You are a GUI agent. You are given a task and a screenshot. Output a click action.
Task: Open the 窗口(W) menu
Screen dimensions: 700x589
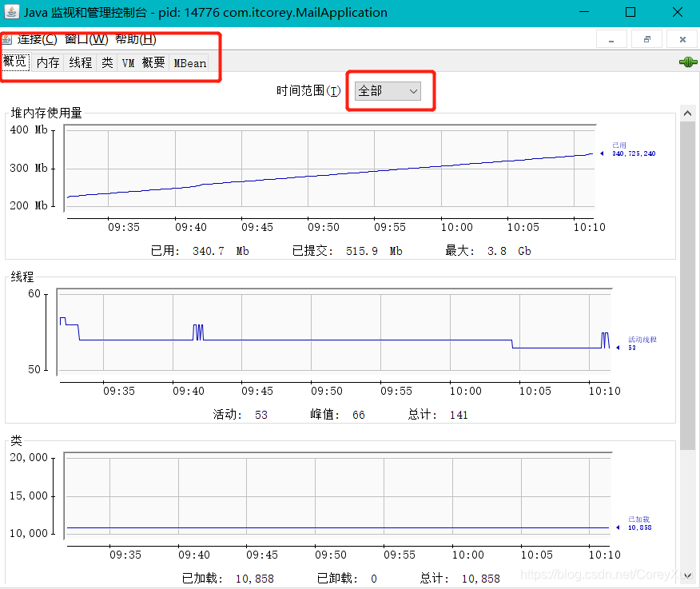click(x=86, y=39)
